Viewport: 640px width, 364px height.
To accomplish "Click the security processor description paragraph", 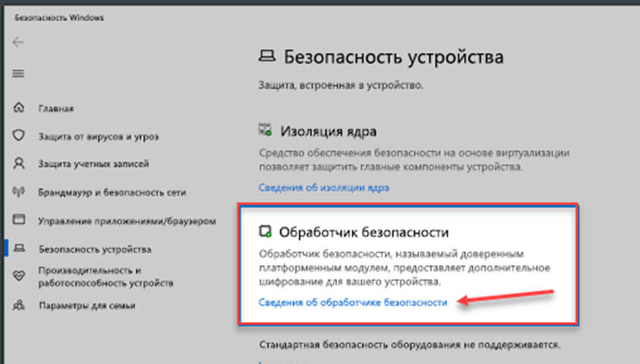I will [x=404, y=268].
